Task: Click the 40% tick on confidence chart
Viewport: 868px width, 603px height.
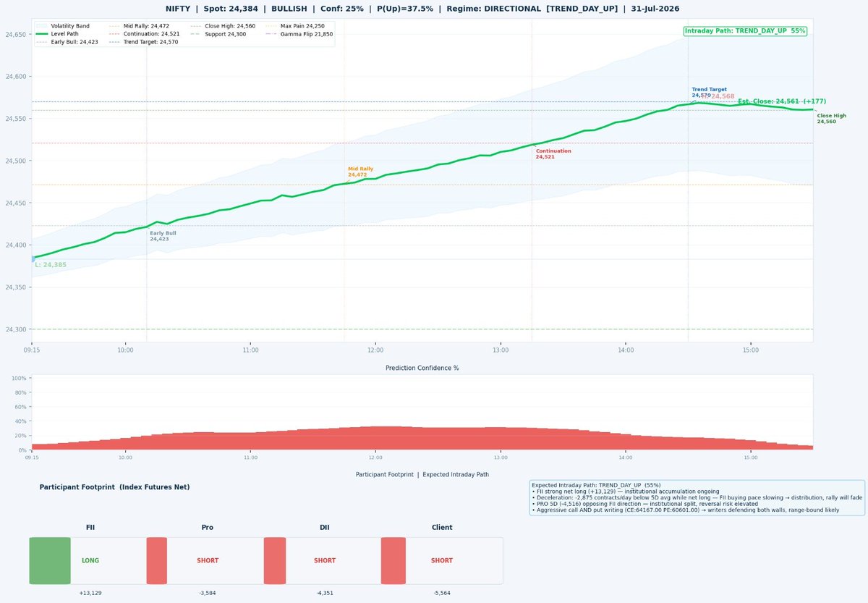Action: pyautogui.click(x=21, y=421)
